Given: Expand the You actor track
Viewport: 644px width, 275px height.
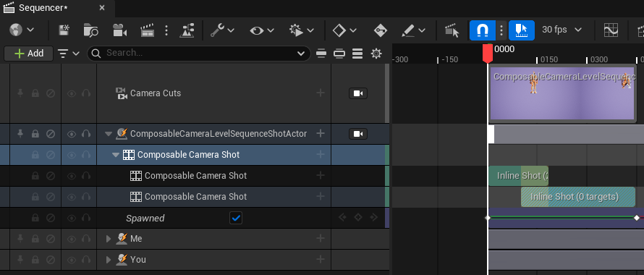Looking at the screenshot, I should point(109,260).
